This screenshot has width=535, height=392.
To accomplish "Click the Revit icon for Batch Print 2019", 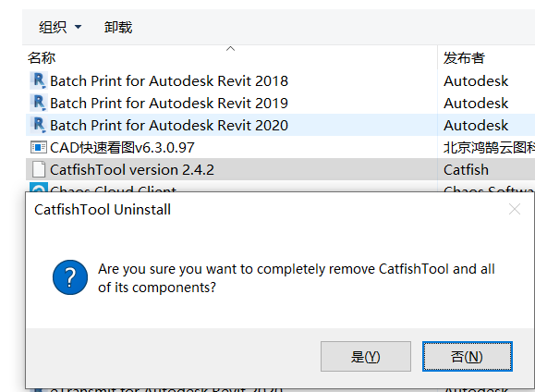I will [39, 104].
